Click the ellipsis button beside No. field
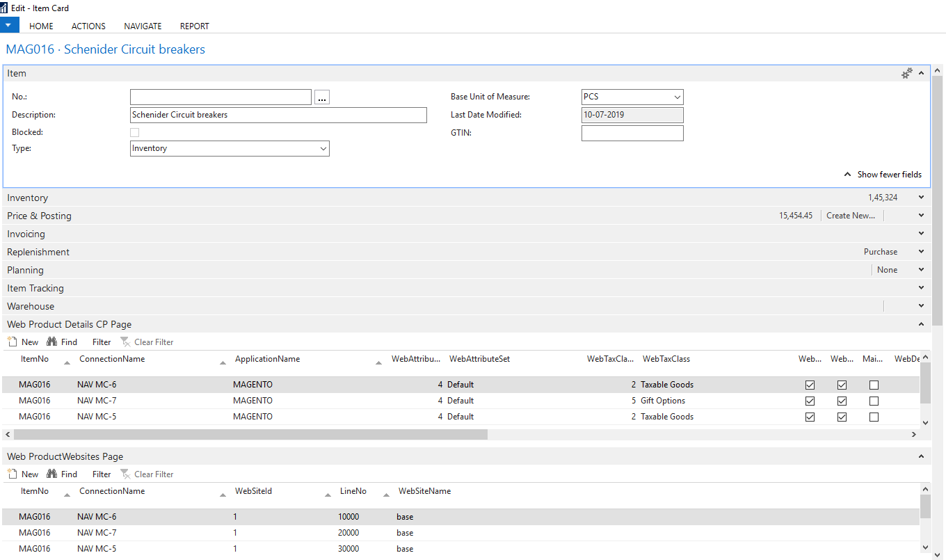The width and height of the screenshot is (946, 560). [x=322, y=97]
